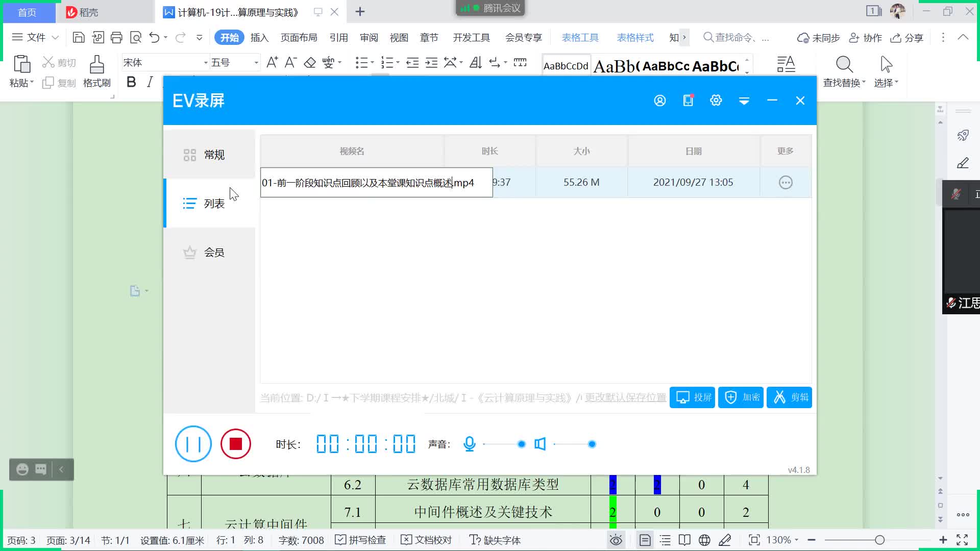Open EV录屏 dropdown menu triangle icon
Screen dimensions: 980x551
pos(744,101)
